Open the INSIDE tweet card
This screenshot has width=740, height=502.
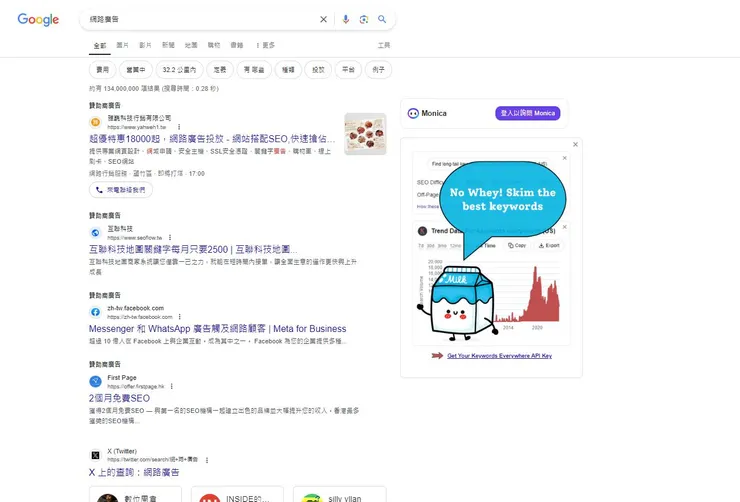pyautogui.click(x=237, y=494)
